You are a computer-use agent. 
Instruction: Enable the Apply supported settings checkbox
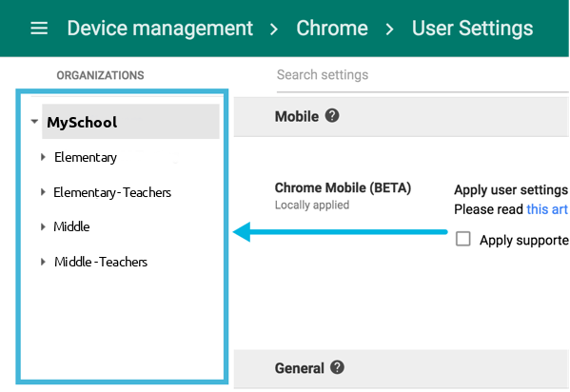pos(462,239)
